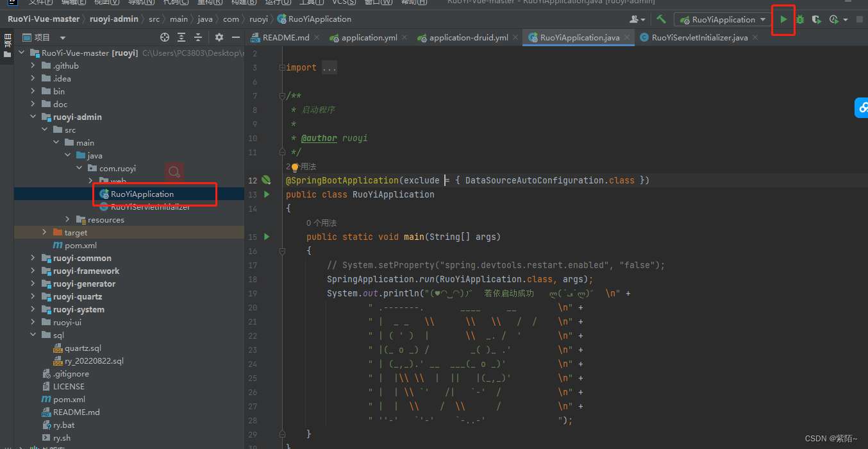868x449 pixels.
Task: Expand the resources folder arrow
Action: pyautogui.click(x=68, y=219)
